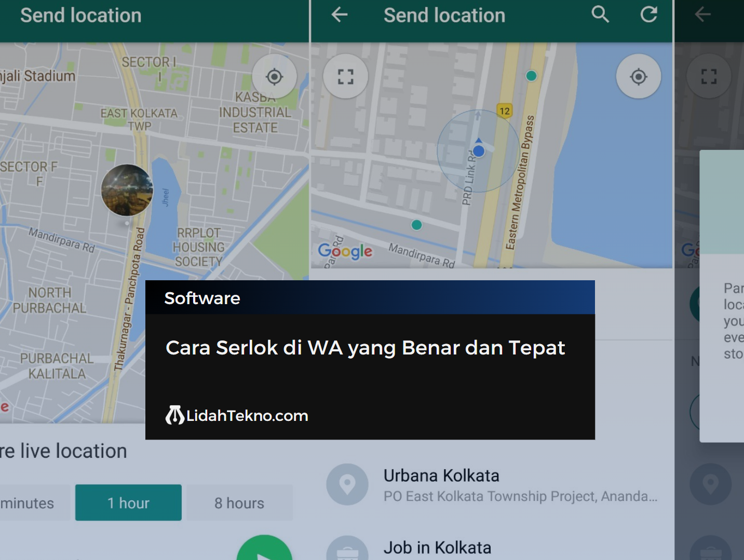Click the LidahTekno.com logo link
Screen dimensions: 744x560
tap(237, 415)
